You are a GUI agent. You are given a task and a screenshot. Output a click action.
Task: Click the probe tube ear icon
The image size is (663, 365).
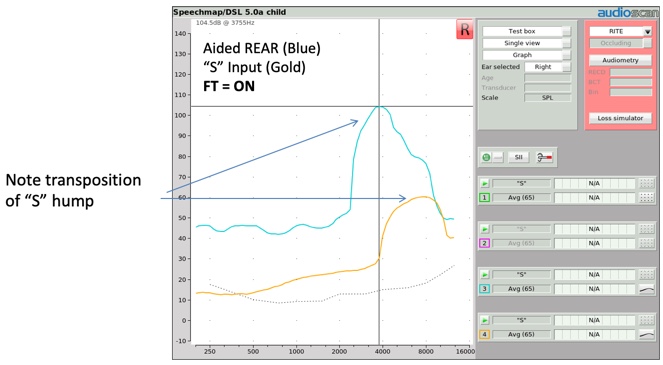pyautogui.click(x=544, y=157)
